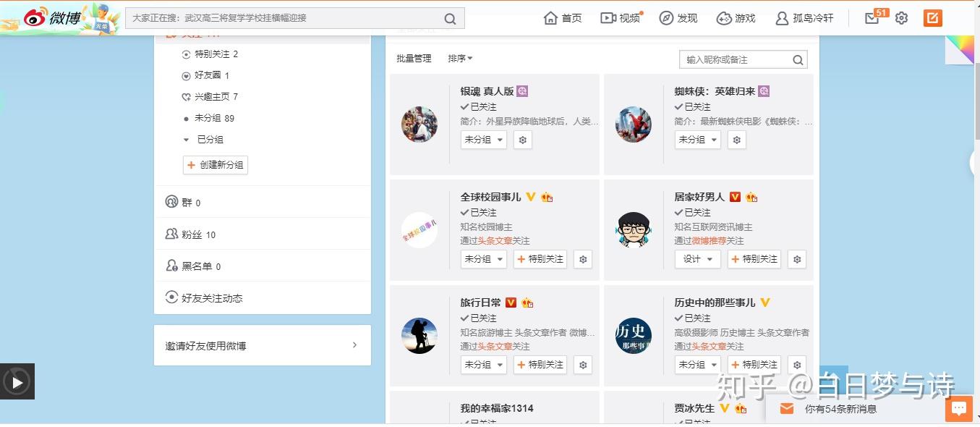Open the 视频 video section
The width and height of the screenshot is (980, 427).
point(621,18)
